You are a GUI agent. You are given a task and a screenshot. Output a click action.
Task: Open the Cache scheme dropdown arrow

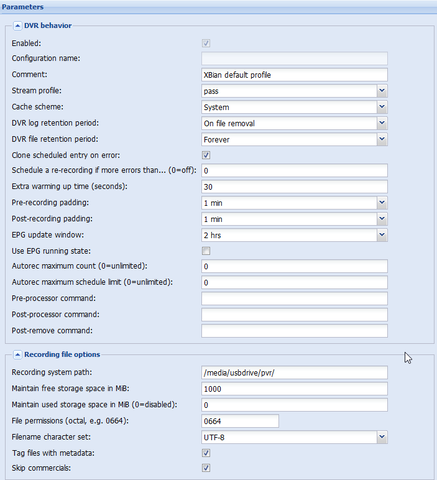point(382,107)
